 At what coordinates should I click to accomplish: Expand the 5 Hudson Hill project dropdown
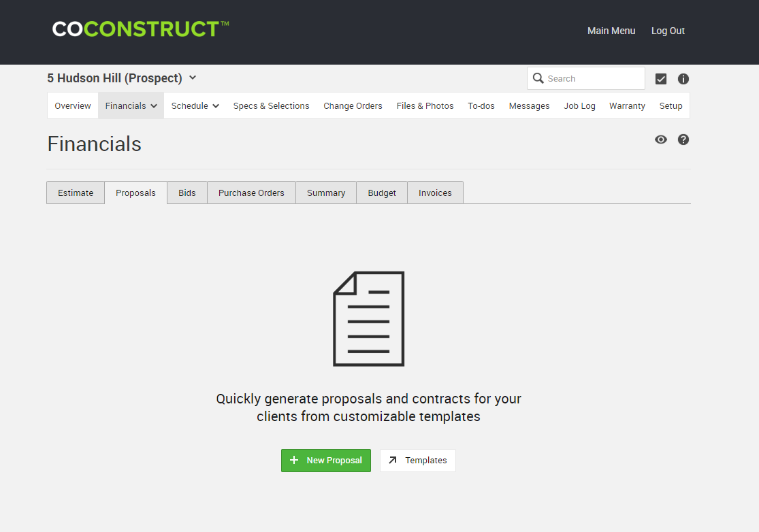193,78
